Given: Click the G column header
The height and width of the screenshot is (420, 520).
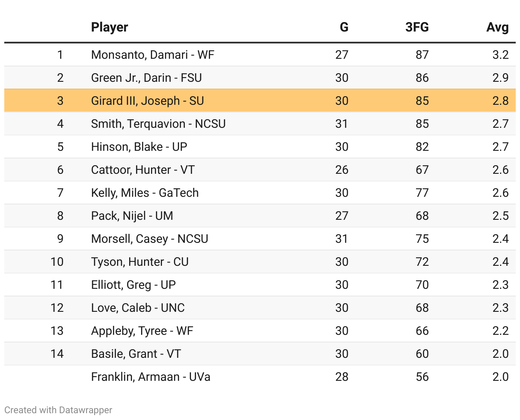Looking at the screenshot, I should [344, 27].
